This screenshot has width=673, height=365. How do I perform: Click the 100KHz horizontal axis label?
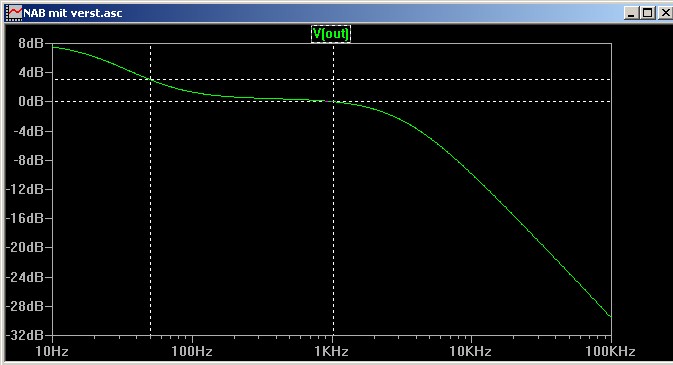[x=610, y=351]
